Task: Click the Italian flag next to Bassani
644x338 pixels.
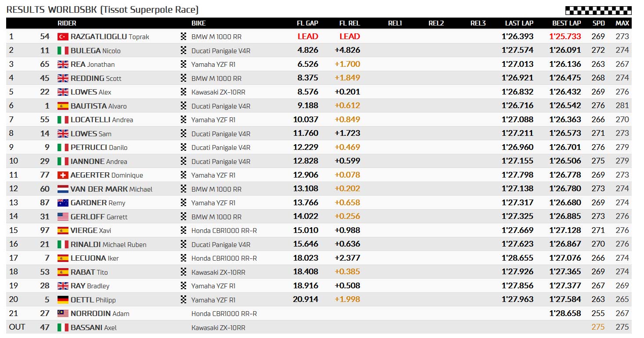Action: tap(63, 327)
